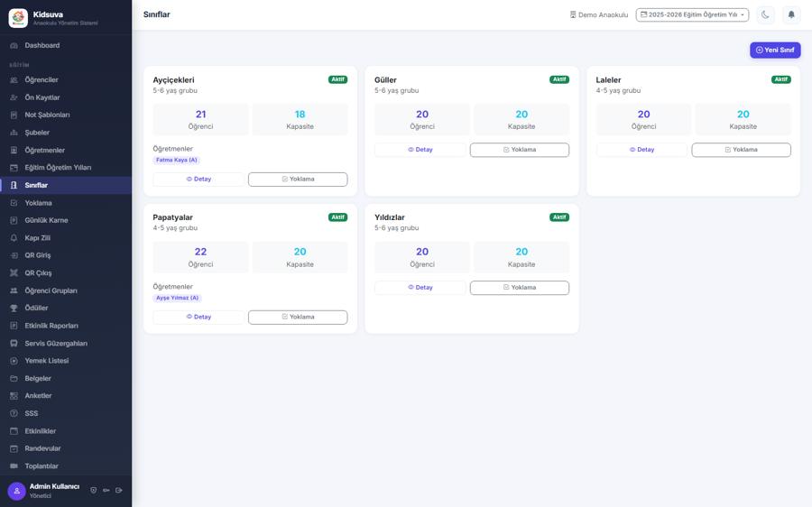Click the Papatyalar class title

tap(173, 217)
